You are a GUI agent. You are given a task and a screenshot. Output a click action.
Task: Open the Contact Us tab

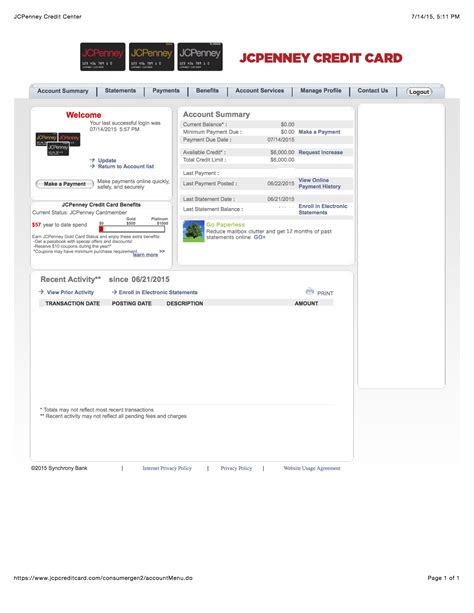click(373, 90)
